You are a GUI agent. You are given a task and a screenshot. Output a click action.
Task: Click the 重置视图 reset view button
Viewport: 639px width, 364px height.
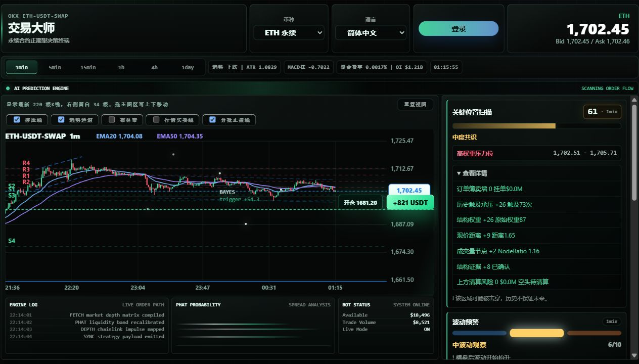[x=415, y=105]
